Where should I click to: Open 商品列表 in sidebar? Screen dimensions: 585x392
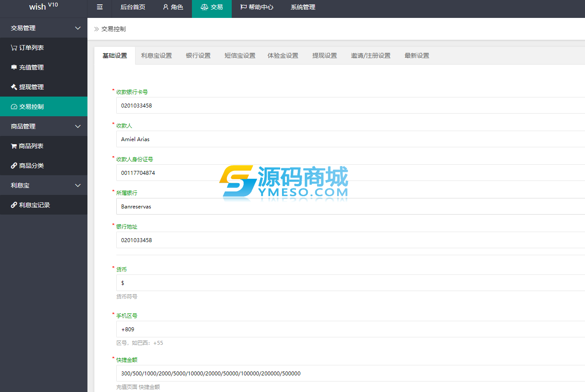coord(44,146)
